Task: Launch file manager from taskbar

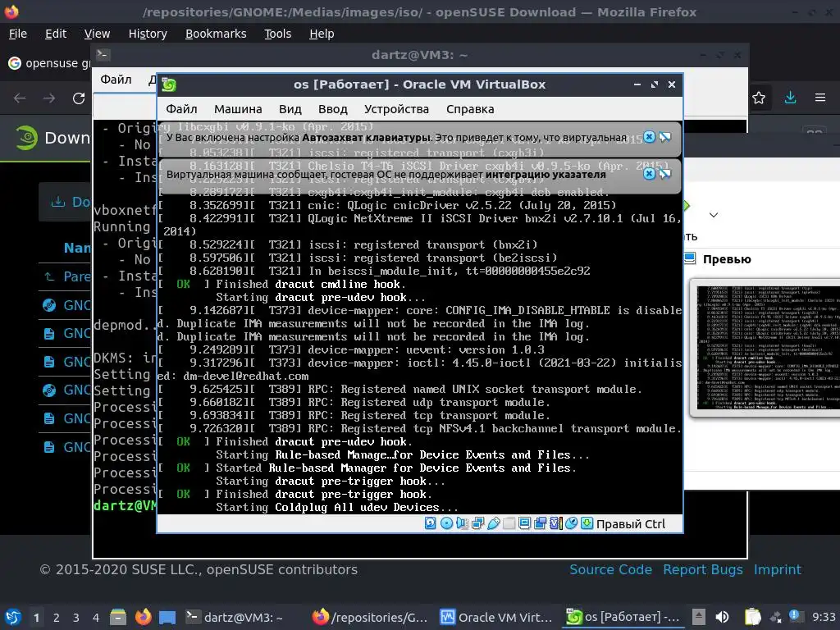Action: 118,617
